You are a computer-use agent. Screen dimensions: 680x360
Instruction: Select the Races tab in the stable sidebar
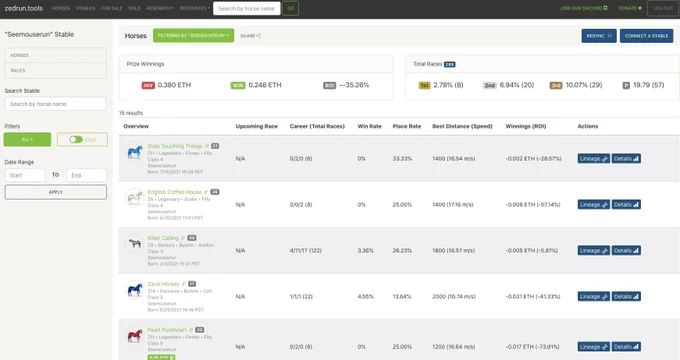point(56,70)
